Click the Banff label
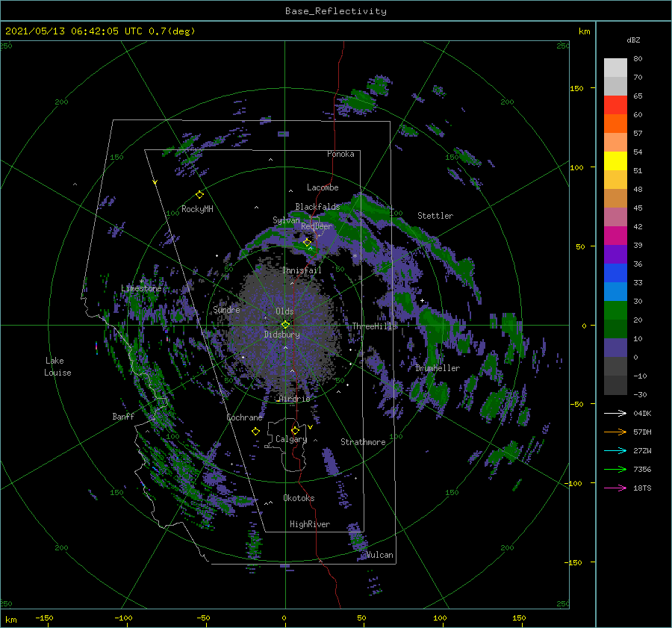Viewport: 672px width, 628px height. tap(123, 416)
